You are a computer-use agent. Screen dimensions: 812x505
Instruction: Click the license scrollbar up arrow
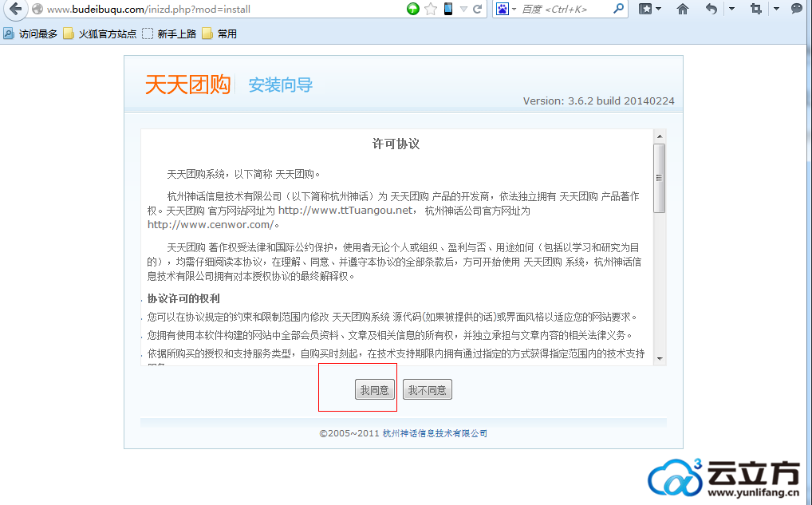point(659,136)
